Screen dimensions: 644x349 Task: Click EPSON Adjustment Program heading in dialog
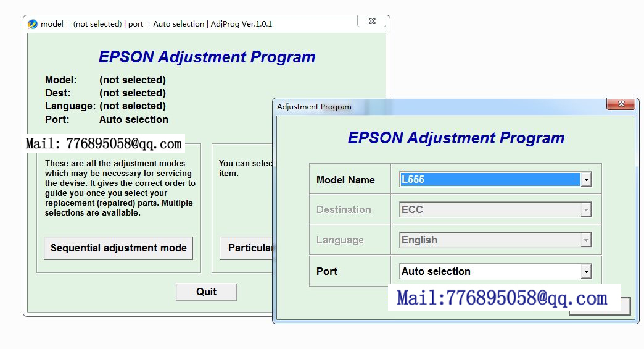coord(456,138)
